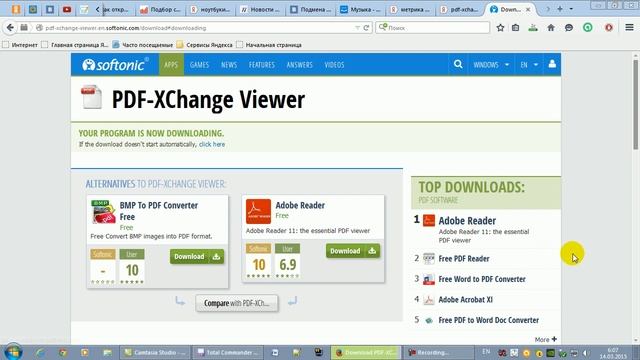Open 'Сервисы Яндекса' bookmark folder
The image size is (640, 360).
[x=204, y=44]
